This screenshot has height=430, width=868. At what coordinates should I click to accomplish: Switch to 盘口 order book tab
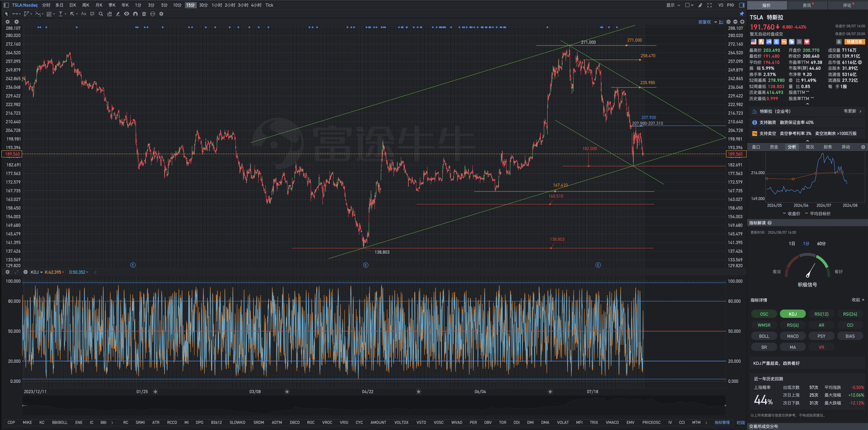point(756,147)
